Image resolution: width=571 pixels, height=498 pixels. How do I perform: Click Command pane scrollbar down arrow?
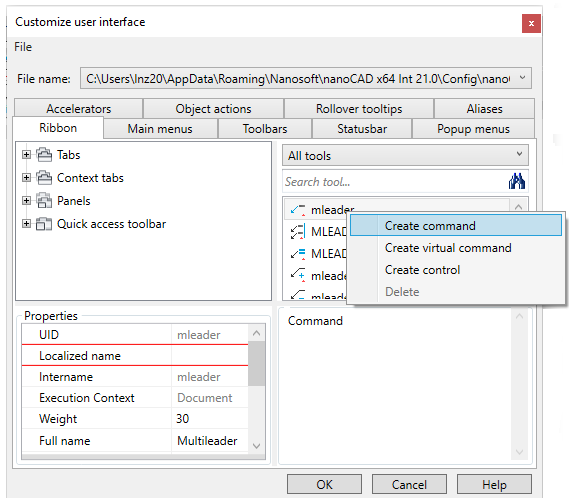click(x=520, y=452)
